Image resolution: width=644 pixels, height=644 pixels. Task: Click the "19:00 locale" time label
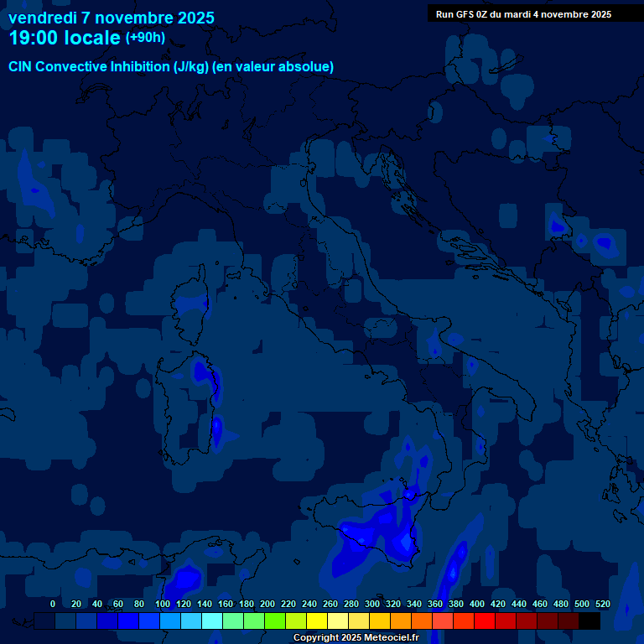coord(65,38)
